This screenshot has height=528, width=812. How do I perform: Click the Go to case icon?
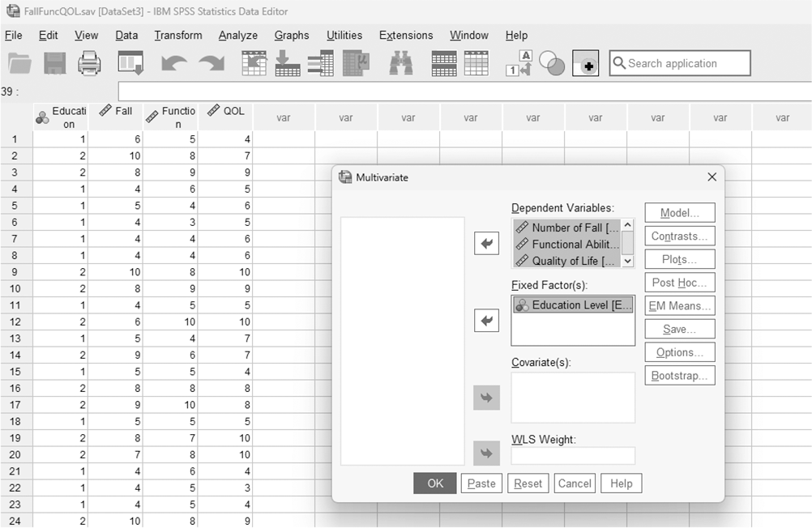coord(254,64)
